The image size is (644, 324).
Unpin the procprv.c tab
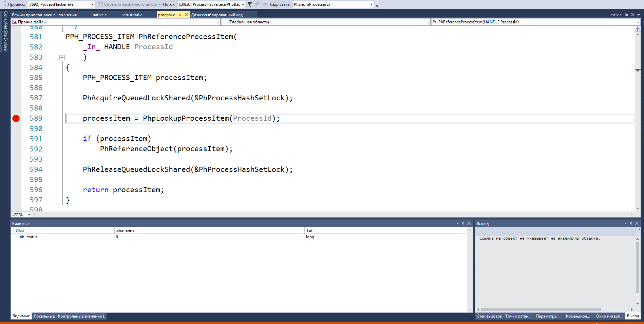180,15
